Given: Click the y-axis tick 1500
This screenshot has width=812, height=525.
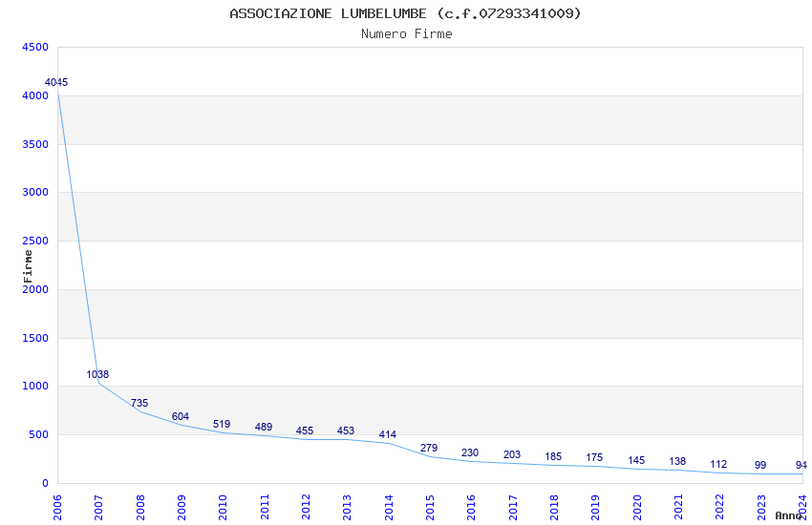Looking at the screenshot, I should click(35, 338).
